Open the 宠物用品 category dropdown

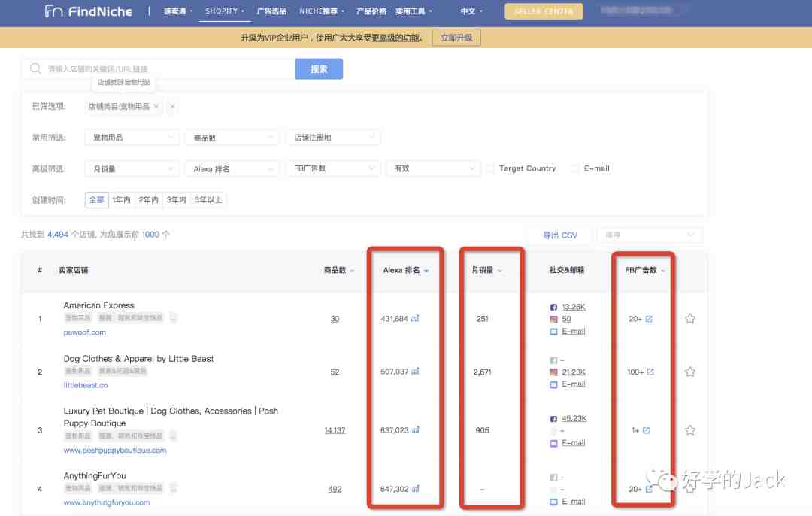point(132,138)
